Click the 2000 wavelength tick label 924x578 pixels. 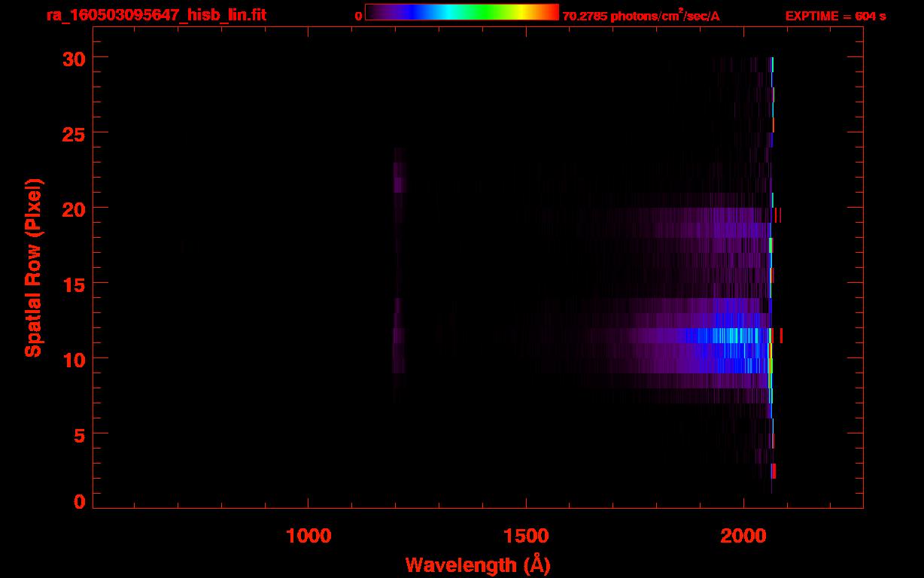pos(743,536)
